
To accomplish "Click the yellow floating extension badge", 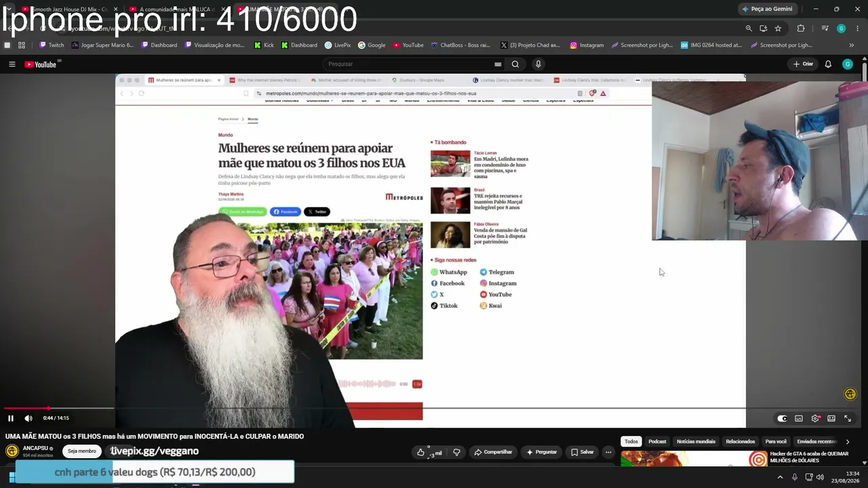I will click(850, 394).
